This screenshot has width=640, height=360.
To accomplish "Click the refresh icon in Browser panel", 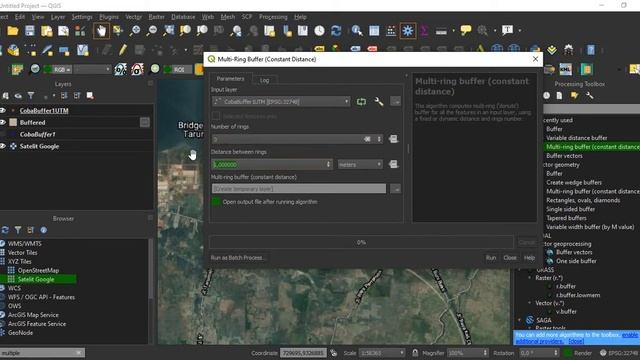I will tap(5, 230).
